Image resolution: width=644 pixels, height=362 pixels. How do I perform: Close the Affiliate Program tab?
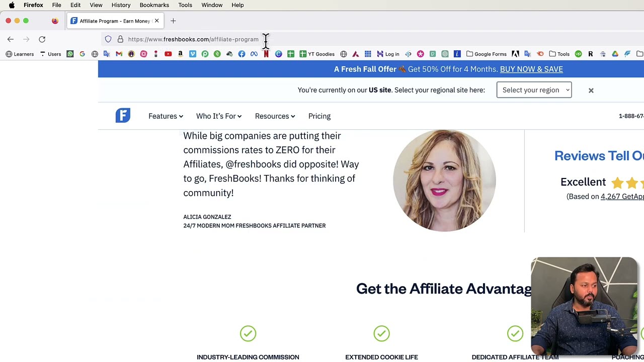[x=156, y=21]
